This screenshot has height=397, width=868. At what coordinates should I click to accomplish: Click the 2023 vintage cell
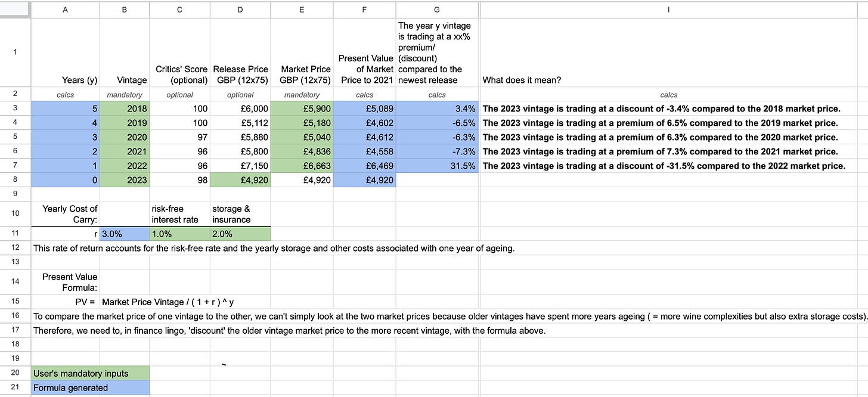pyautogui.click(x=125, y=180)
